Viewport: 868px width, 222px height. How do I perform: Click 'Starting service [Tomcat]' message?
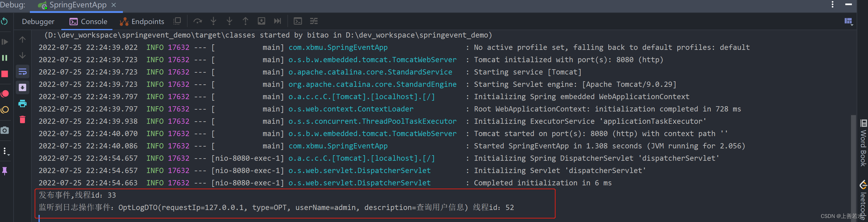(x=528, y=72)
